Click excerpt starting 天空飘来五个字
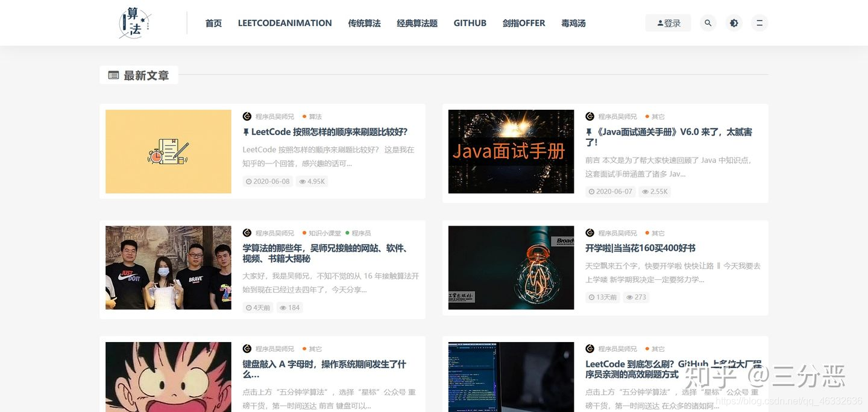This screenshot has width=868, height=412. [x=673, y=272]
